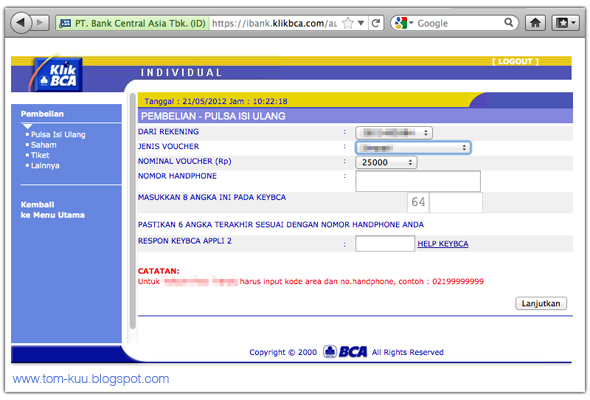Click the Pembelian sidebar heading
590x400 pixels.
[x=42, y=114]
